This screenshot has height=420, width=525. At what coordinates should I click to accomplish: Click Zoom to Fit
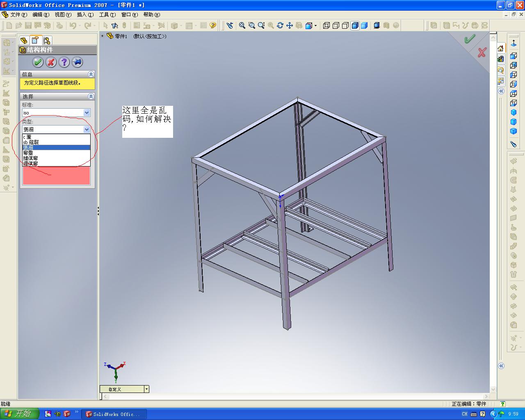click(x=242, y=25)
